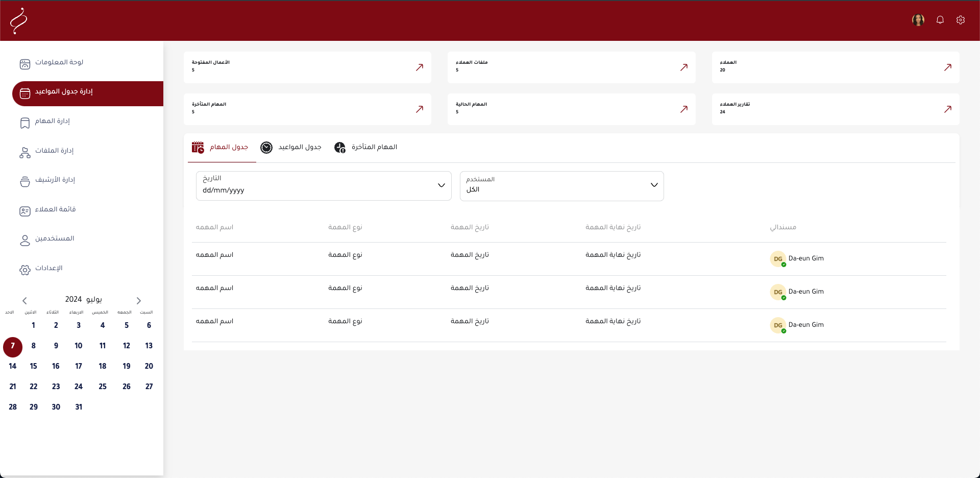980x478 pixels.
Task: Open العملاء card arrow icon
Action: pyautogui.click(x=947, y=67)
